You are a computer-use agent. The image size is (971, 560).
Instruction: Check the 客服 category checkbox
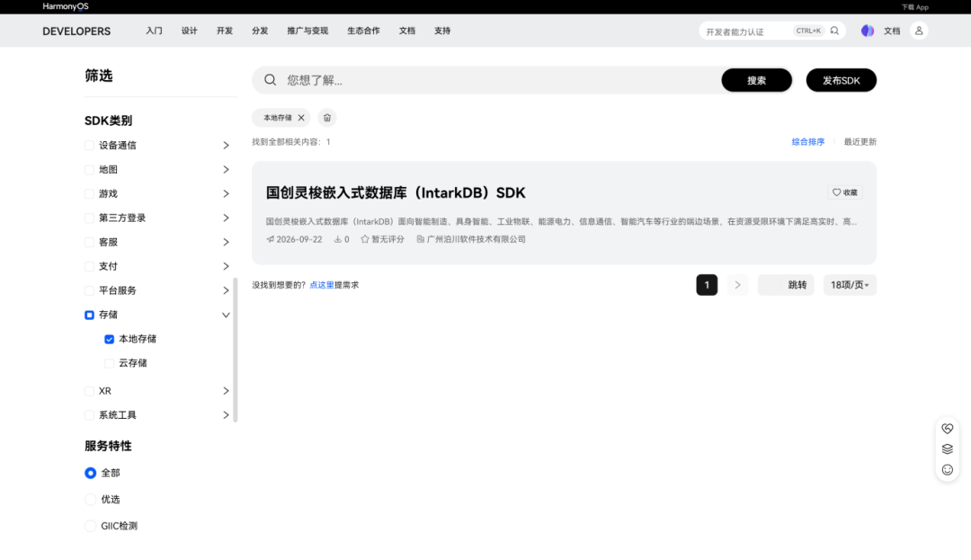(89, 242)
